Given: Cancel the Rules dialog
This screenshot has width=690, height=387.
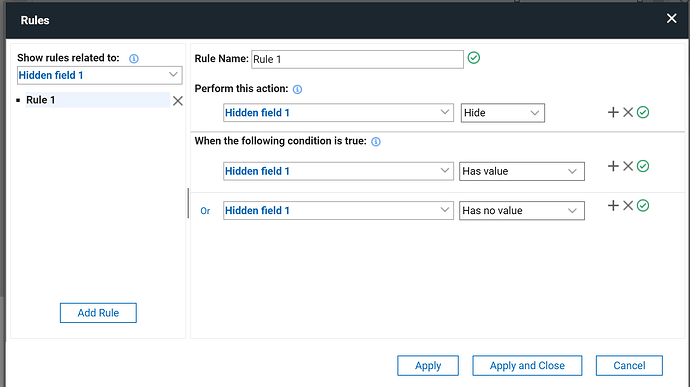Looking at the screenshot, I should (x=629, y=365).
